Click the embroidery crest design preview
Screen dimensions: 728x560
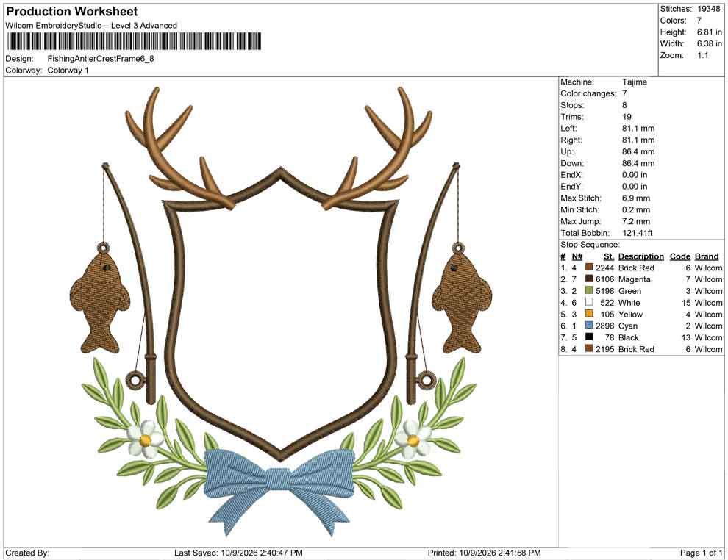pos(280,312)
